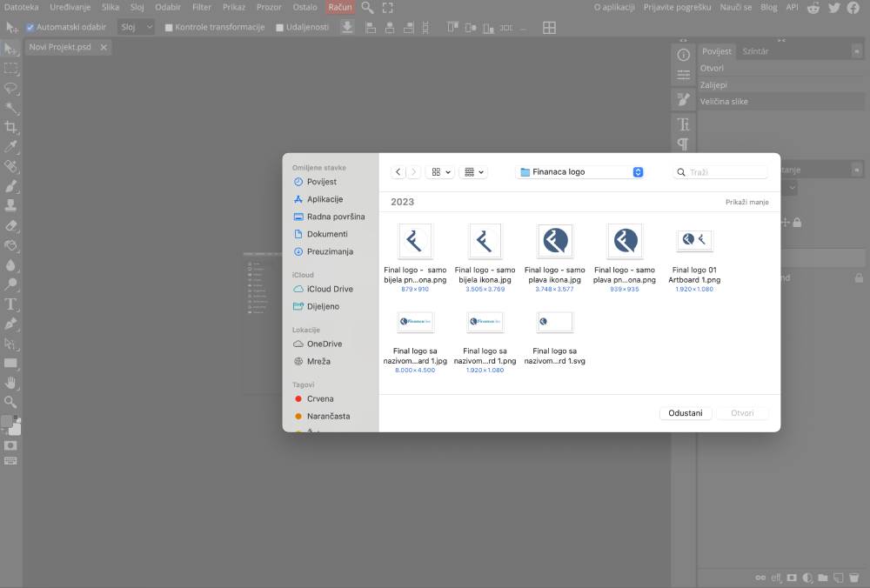Select the Rectangular Marquee tool

(10, 68)
